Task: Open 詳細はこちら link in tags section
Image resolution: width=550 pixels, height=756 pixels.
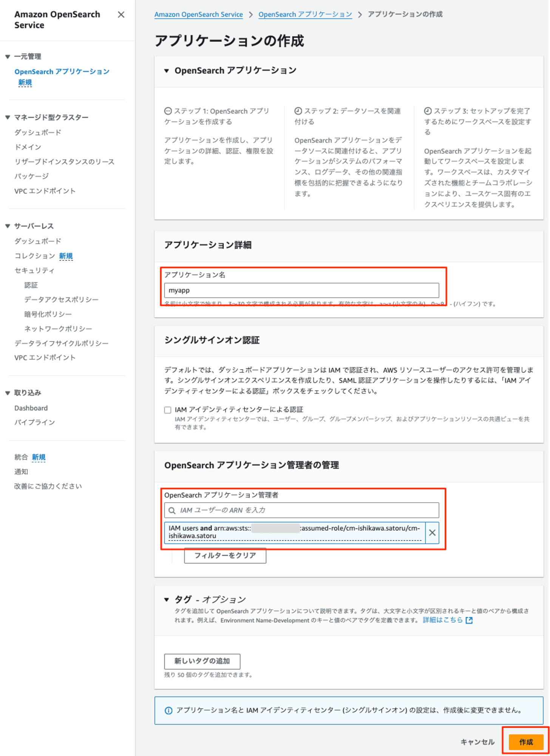Action: pos(443,620)
